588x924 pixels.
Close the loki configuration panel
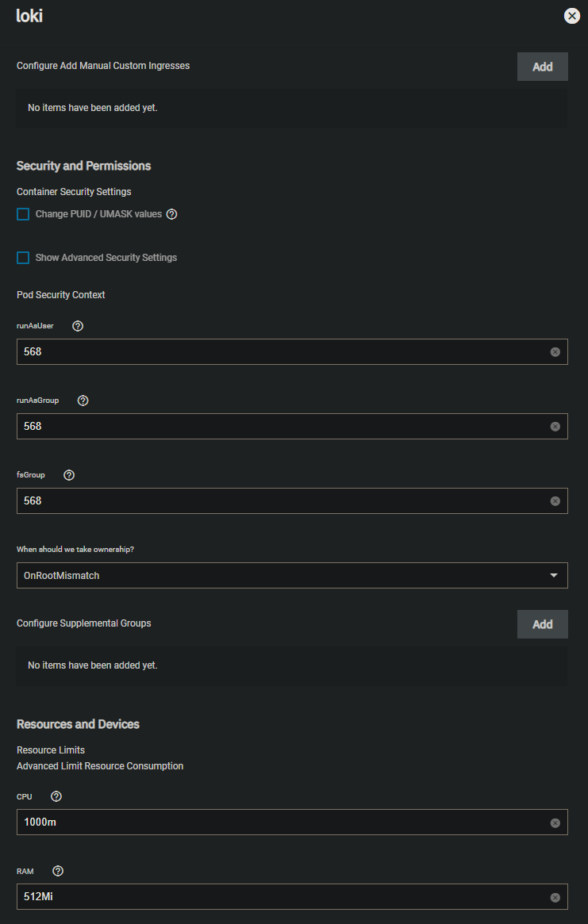click(571, 16)
